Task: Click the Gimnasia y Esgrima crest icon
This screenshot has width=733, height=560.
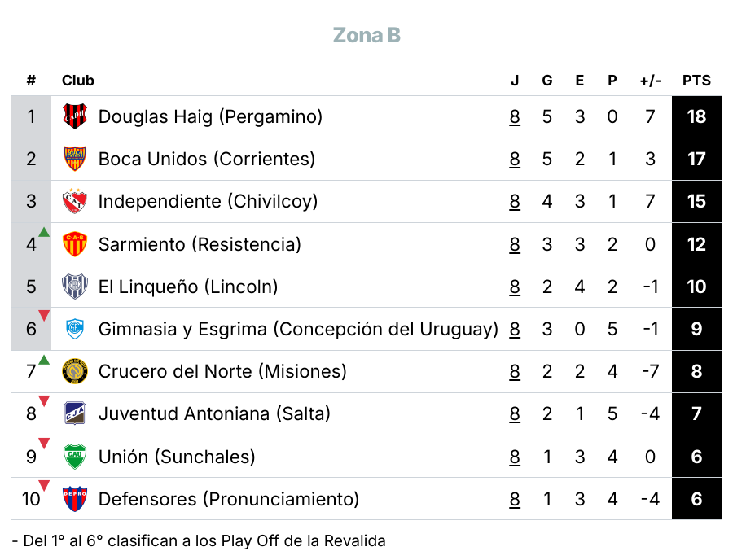Action: (75, 329)
